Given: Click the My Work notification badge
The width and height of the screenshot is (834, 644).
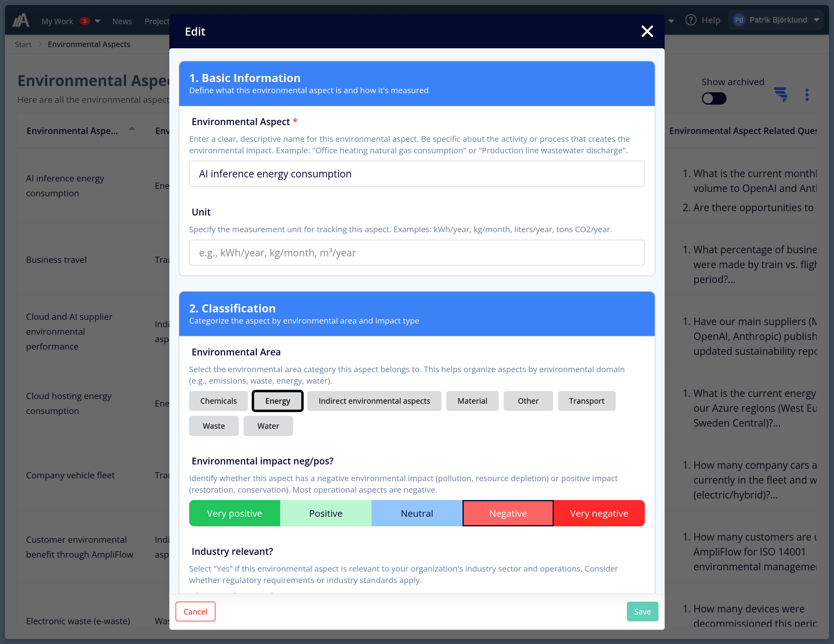Looking at the screenshot, I should pos(85,21).
